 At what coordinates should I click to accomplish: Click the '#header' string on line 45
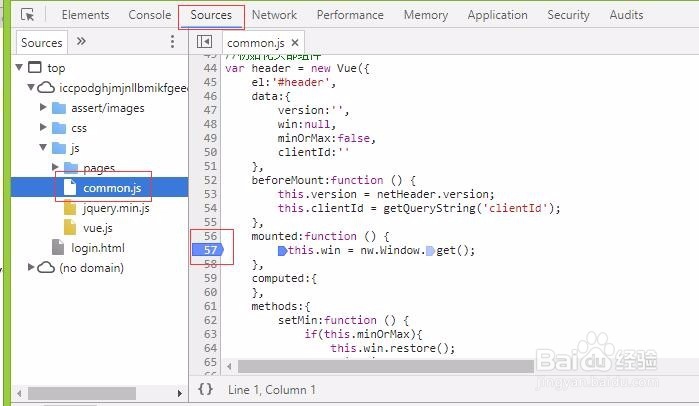pos(301,82)
